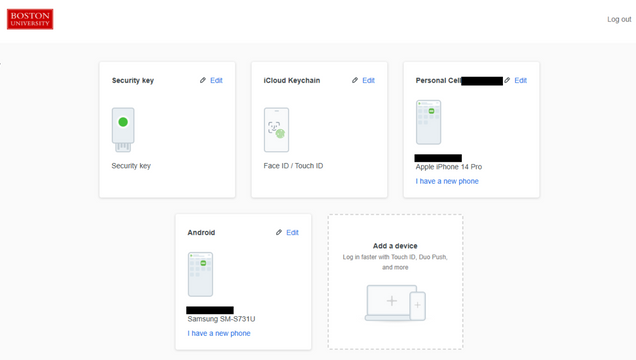Click the 'Samsung SM-S731U' label

pos(221,319)
